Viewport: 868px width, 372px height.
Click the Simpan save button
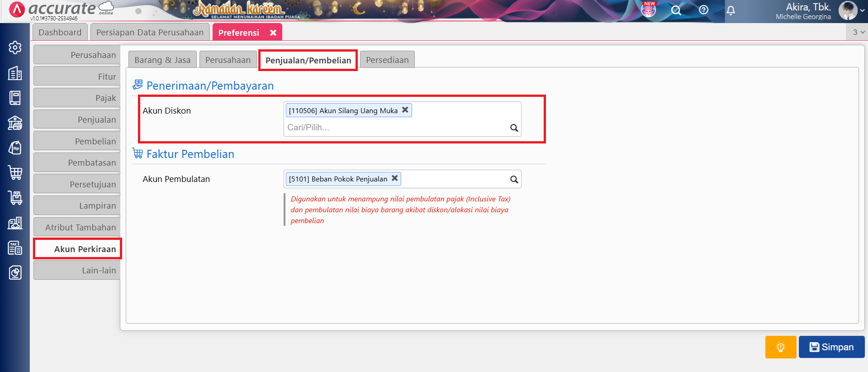click(831, 347)
